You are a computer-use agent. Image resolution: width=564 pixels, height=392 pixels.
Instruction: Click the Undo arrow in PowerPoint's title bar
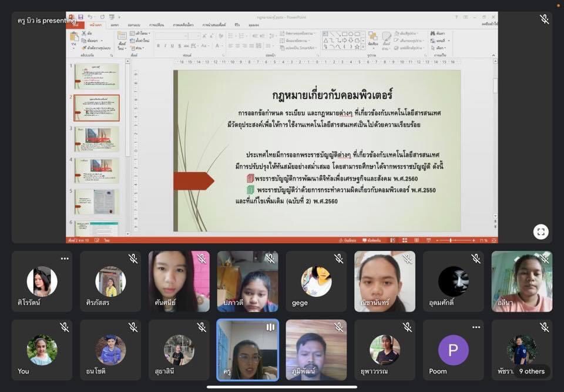[90, 17]
